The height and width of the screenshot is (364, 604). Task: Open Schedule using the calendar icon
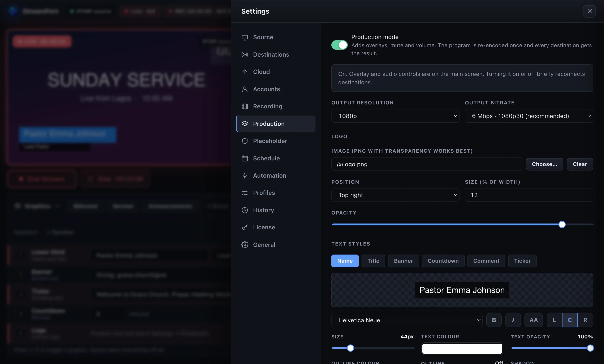click(x=245, y=158)
